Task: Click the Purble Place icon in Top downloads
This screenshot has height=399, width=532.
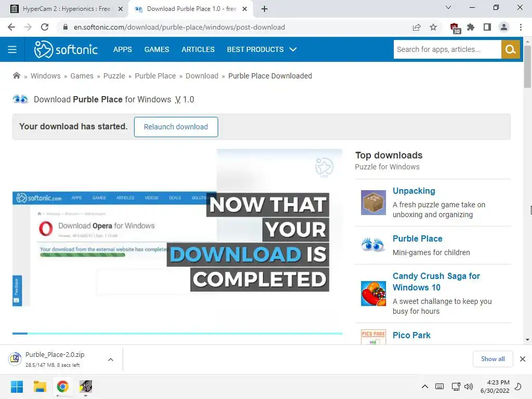Action: click(373, 245)
